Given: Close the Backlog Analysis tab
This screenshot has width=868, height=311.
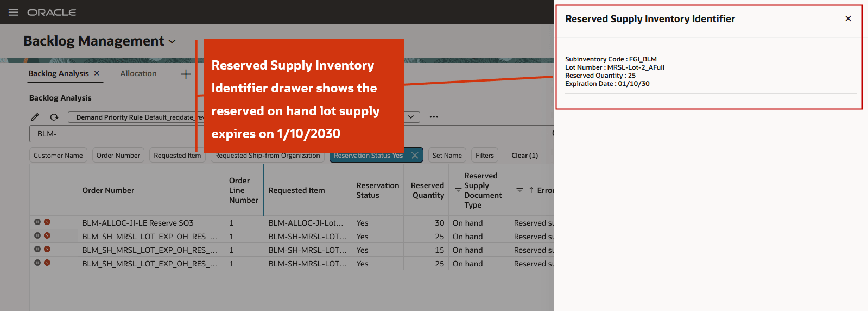Looking at the screenshot, I should [x=97, y=73].
